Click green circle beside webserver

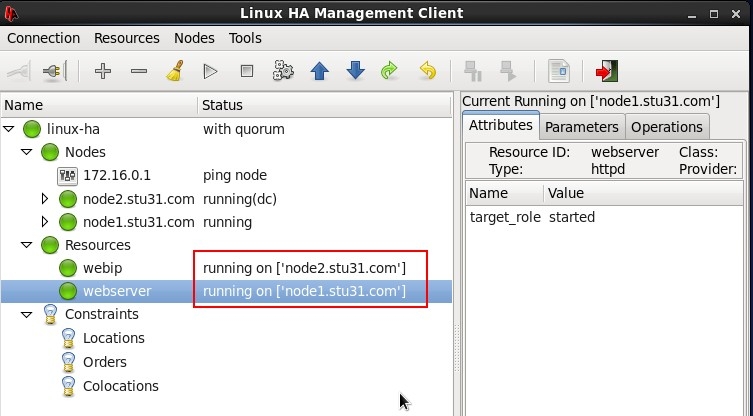pyautogui.click(x=68, y=291)
